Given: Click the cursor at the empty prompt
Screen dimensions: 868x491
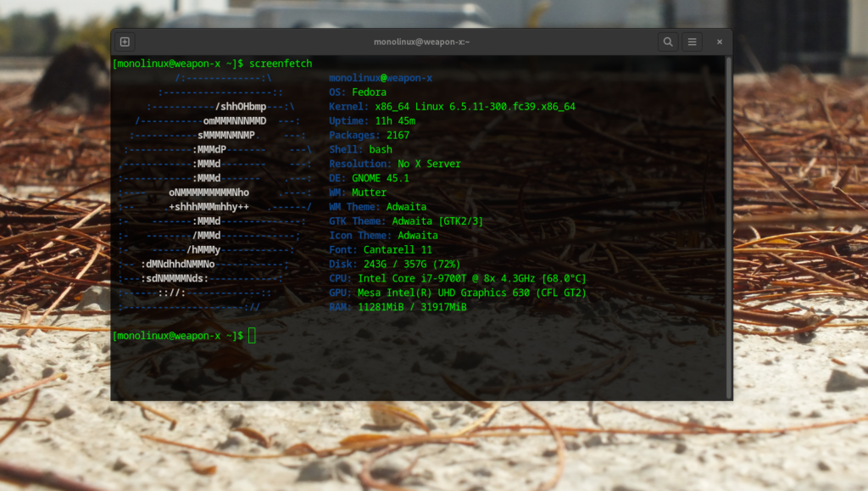Looking at the screenshot, I should click(x=252, y=336).
